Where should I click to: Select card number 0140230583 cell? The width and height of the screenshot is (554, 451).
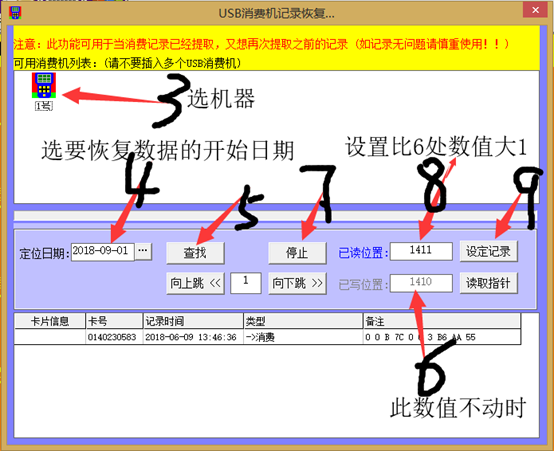pyautogui.click(x=114, y=337)
